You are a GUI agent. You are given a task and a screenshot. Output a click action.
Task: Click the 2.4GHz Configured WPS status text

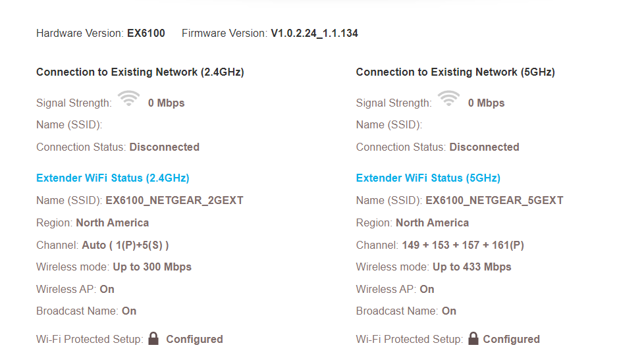pos(194,340)
